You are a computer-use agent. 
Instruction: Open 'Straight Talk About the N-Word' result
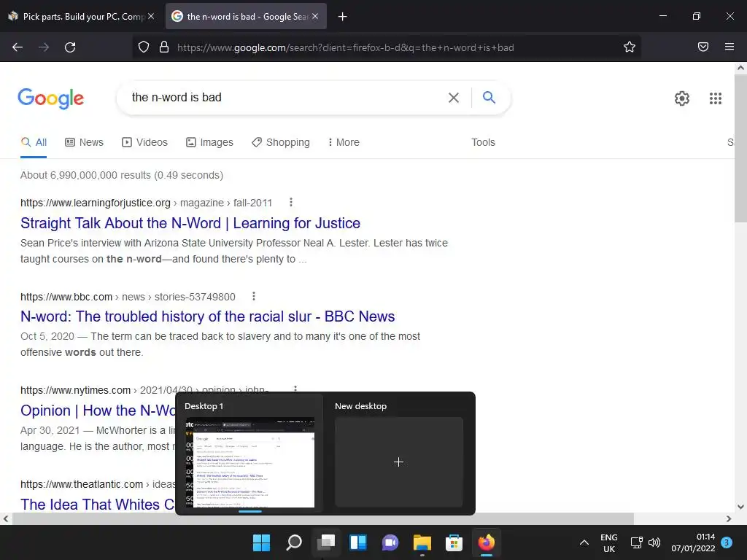click(x=190, y=223)
